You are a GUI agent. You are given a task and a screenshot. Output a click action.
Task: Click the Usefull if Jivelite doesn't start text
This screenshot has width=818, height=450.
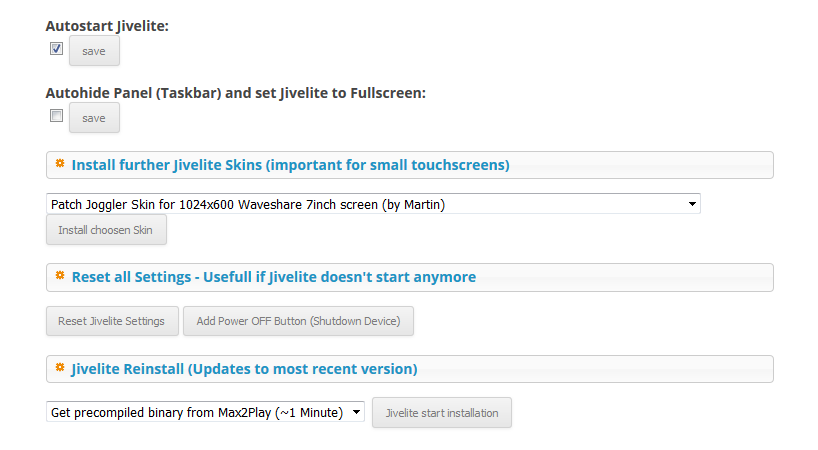[340, 277]
